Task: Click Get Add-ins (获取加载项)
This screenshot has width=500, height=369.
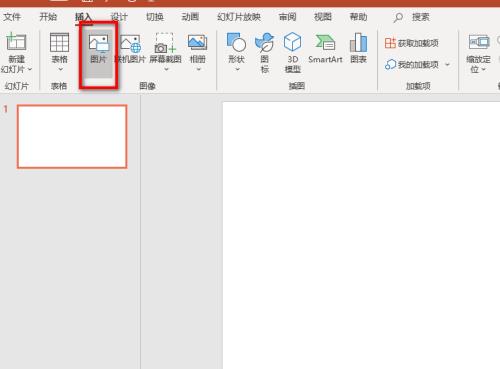Action: click(411, 43)
